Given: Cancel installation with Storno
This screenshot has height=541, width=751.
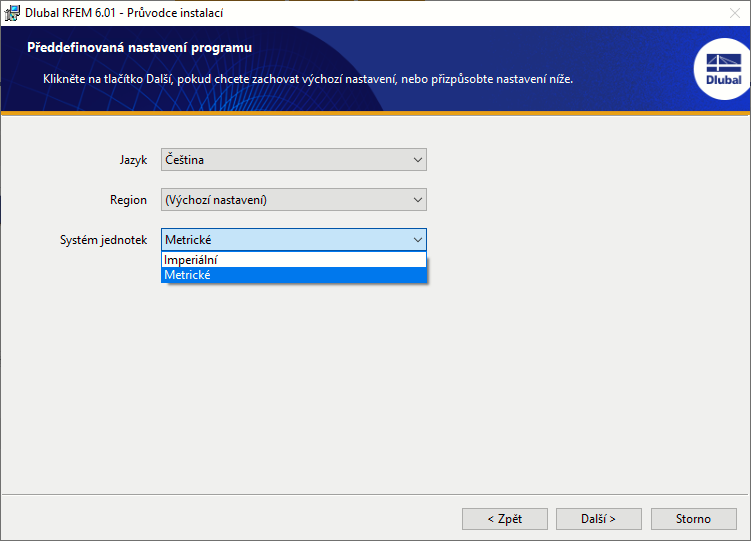Looking at the screenshot, I should [x=694, y=519].
